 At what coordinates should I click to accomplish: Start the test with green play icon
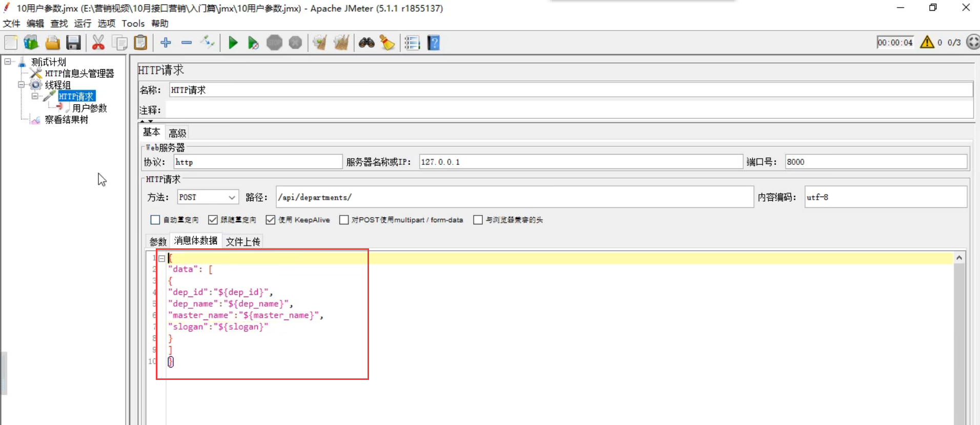tap(233, 42)
